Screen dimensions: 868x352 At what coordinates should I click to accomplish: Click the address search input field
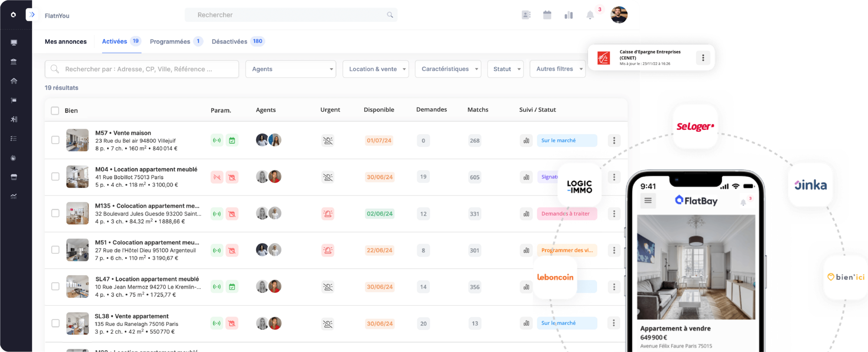(142, 69)
